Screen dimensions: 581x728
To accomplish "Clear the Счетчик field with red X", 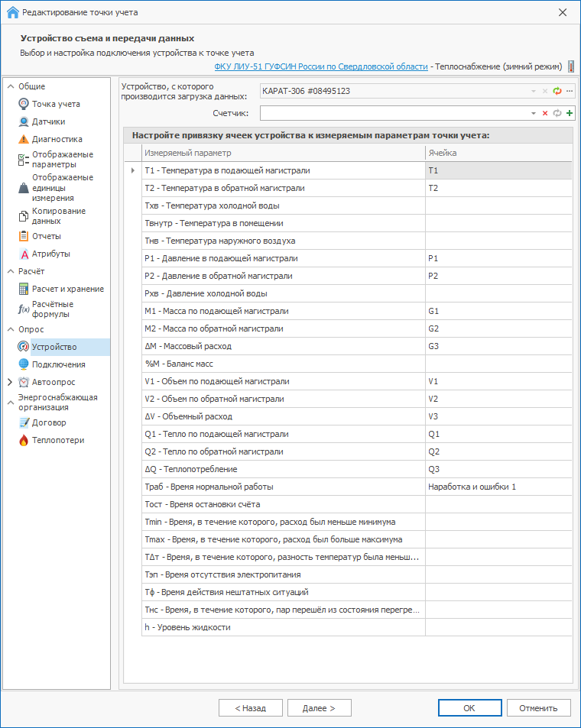I will pos(545,113).
